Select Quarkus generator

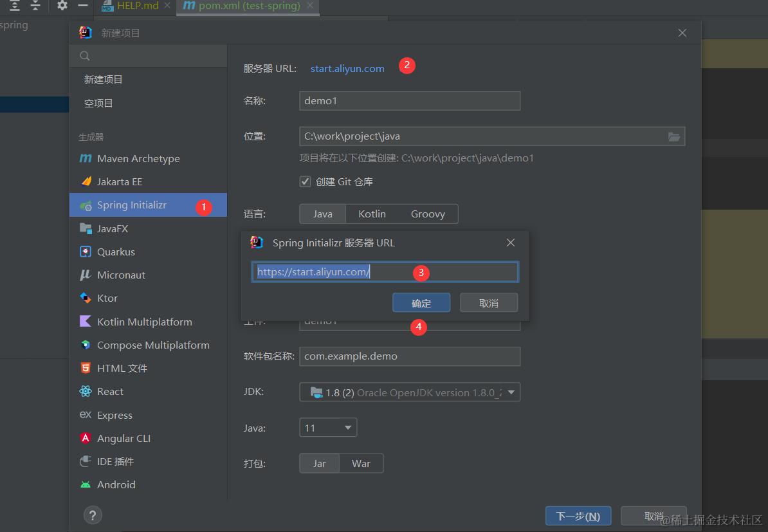click(x=148, y=252)
